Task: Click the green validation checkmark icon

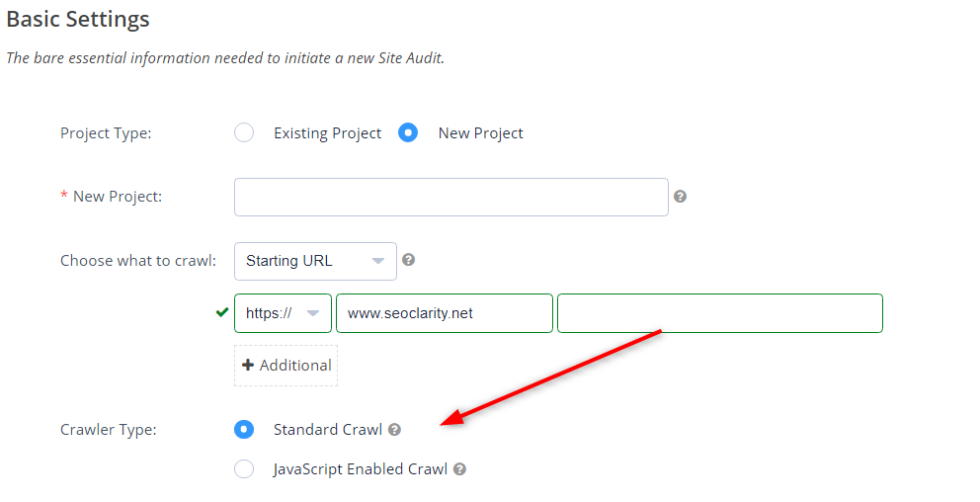Action: coord(222,312)
